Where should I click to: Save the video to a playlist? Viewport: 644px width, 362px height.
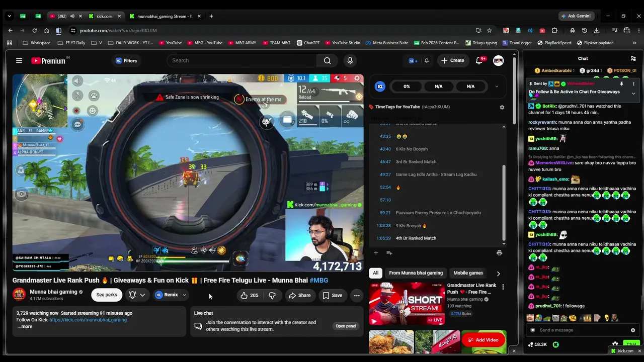(x=332, y=295)
